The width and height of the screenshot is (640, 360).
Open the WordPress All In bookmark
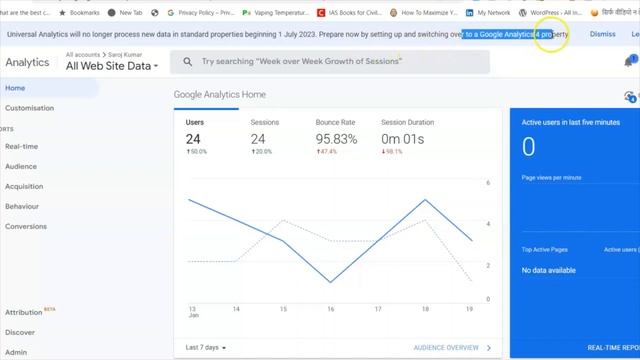coord(550,13)
